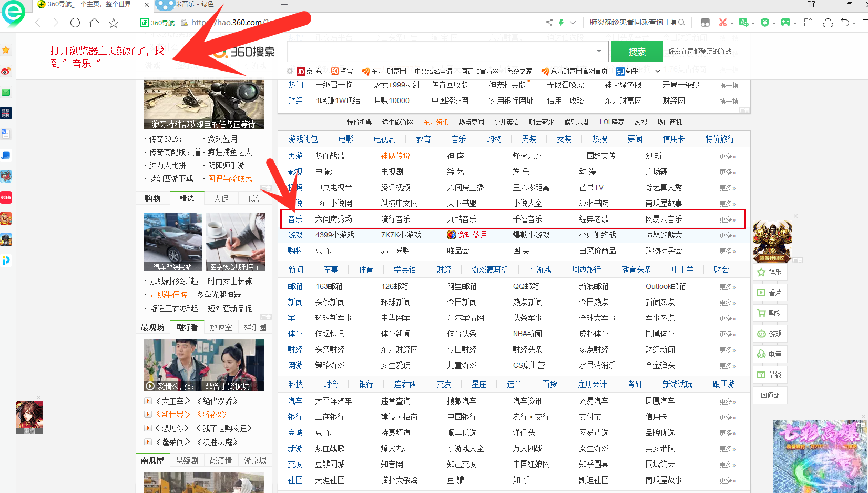
Task: Open the 流行音乐 link
Action: (x=395, y=219)
